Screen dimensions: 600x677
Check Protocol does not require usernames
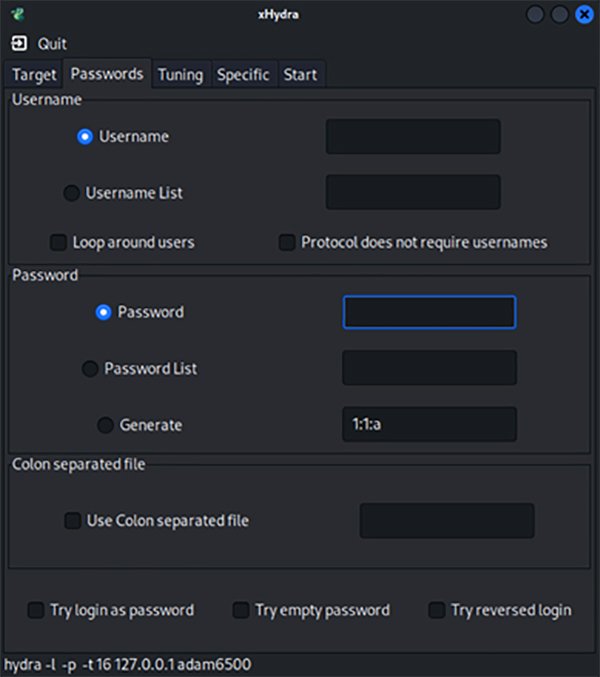(x=287, y=243)
